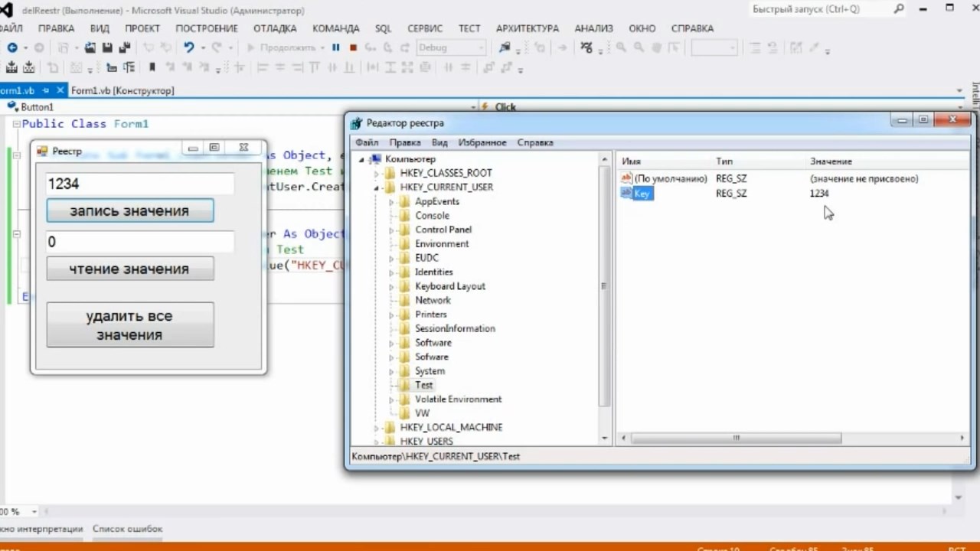Click the Find in Files toolbar icon
980x551 pixels.
(505, 47)
